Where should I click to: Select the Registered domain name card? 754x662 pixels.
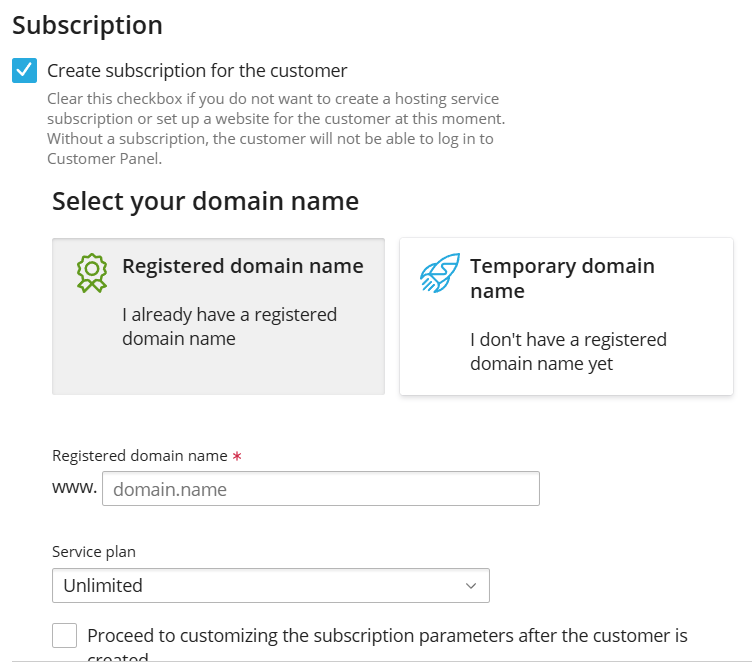click(218, 316)
